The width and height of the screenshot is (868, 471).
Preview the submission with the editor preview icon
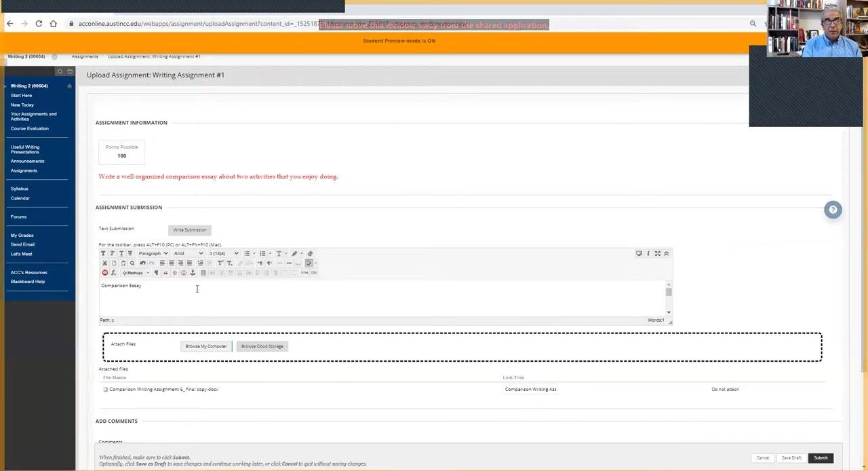(639, 253)
